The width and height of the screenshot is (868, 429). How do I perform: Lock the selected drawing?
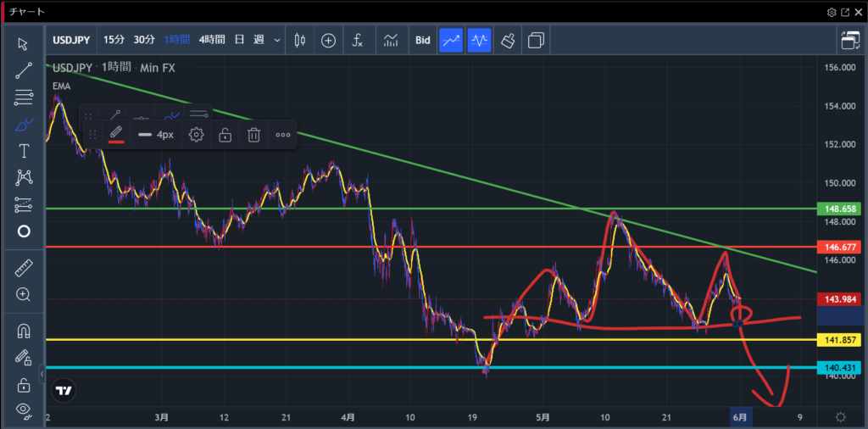tap(225, 135)
